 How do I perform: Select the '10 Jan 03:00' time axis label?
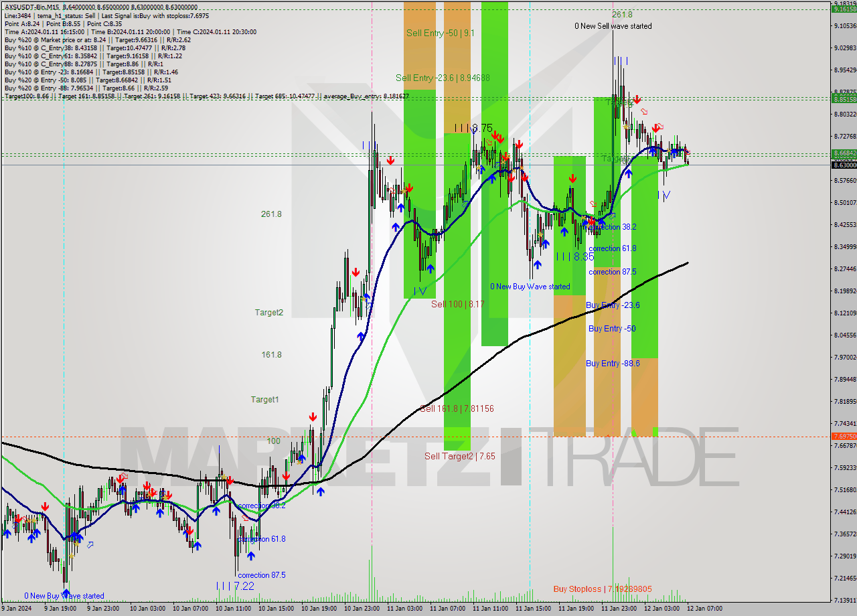[x=147, y=609]
